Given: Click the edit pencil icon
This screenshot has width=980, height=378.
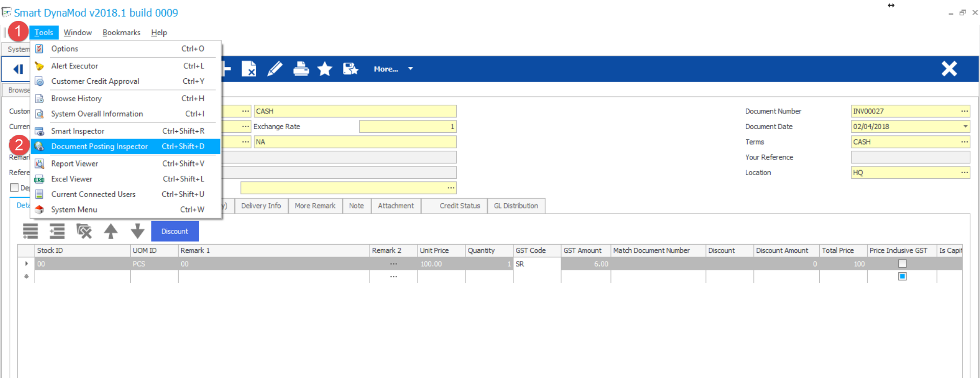Looking at the screenshot, I should click(x=275, y=68).
